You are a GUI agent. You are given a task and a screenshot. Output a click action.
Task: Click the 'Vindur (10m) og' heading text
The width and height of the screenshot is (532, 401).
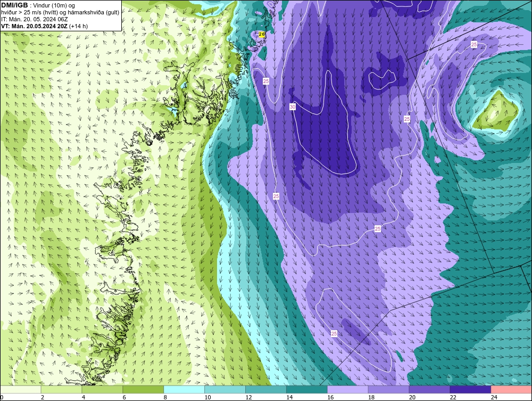tap(54, 6)
